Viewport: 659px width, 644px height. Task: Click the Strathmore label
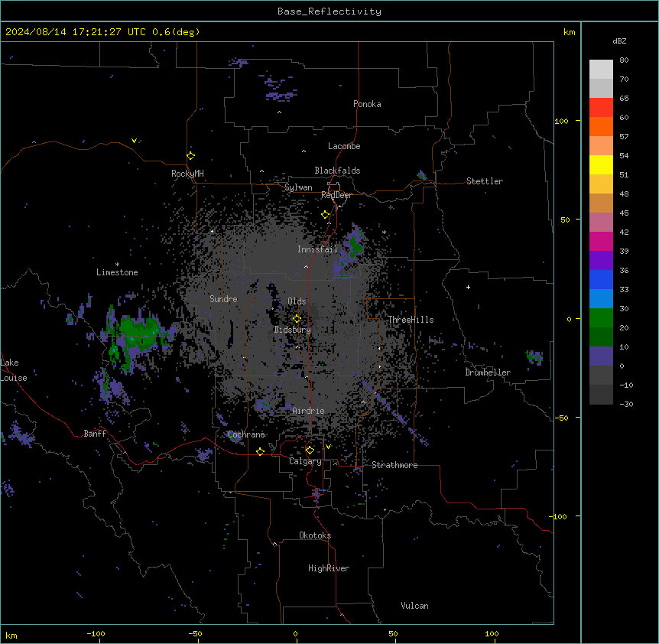394,465
